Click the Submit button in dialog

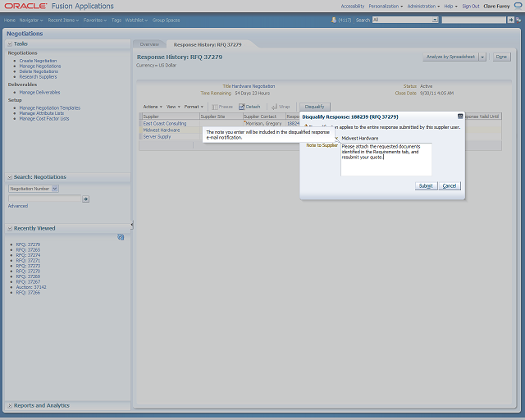(x=426, y=186)
